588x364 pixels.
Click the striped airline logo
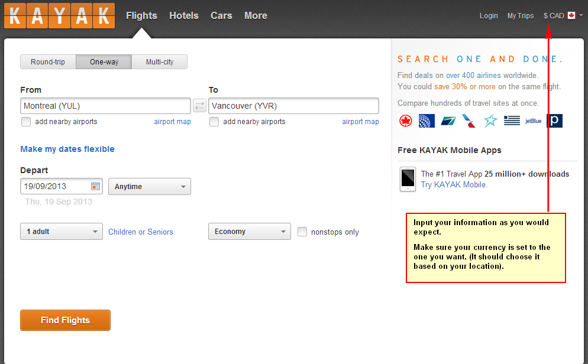point(512,121)
